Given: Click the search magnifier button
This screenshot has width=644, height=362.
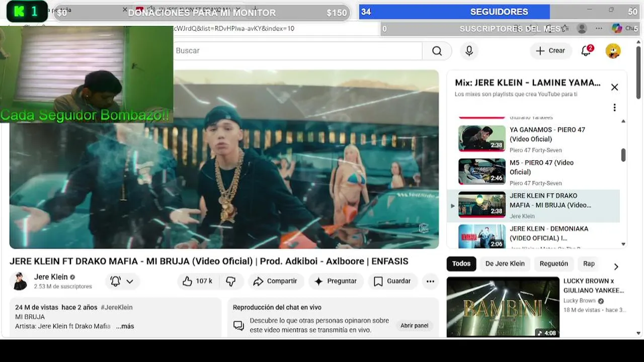Looking at the screenshot, I should point(437,51).
